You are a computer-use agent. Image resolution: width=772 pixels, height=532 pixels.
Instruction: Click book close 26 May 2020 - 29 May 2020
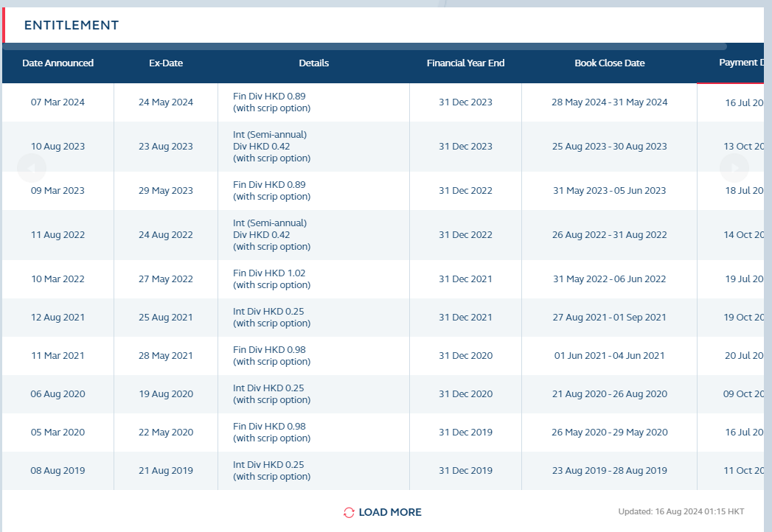(610, 432)
